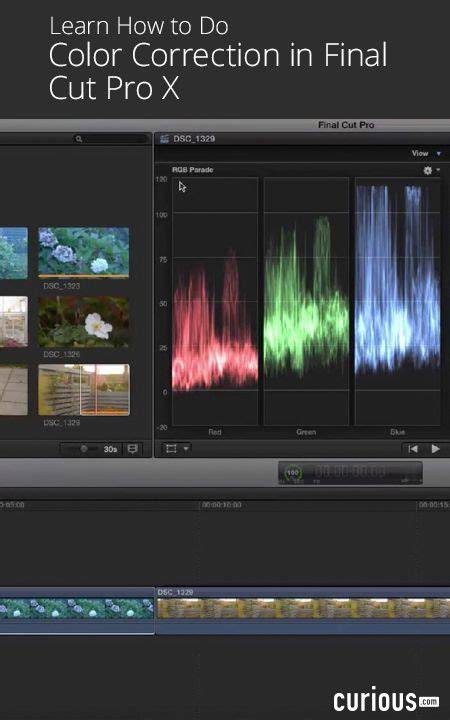Click the 00:00:10:00 mark on timeline ruler
This screenshot has height=720, width=450.
[221, 505]
